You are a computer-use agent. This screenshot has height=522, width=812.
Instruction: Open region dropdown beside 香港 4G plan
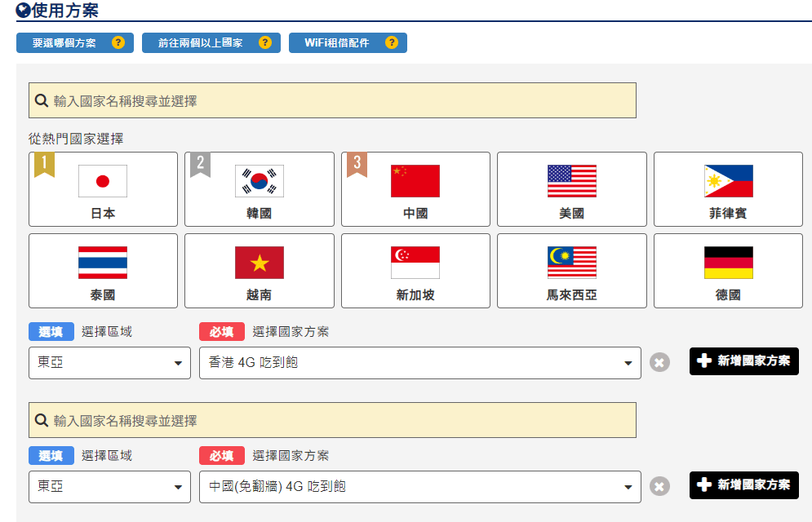(110, 363)
